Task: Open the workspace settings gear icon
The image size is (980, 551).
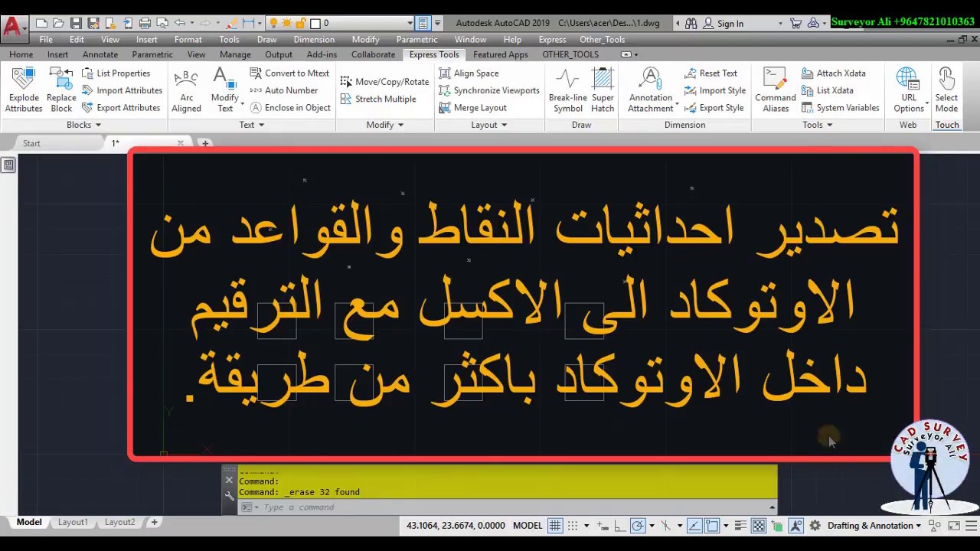Action: 815,526
